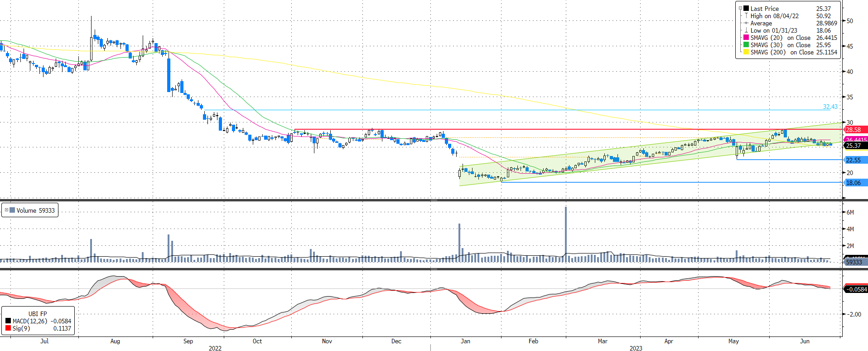The height and width of the screenshot is (351, 868).
Task: Click the tallest volume bar in February
Action: 565,234
